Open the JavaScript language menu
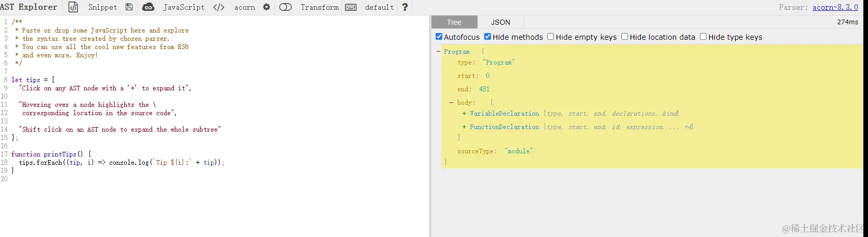The image size is (868, 237). tap(184, 7)
